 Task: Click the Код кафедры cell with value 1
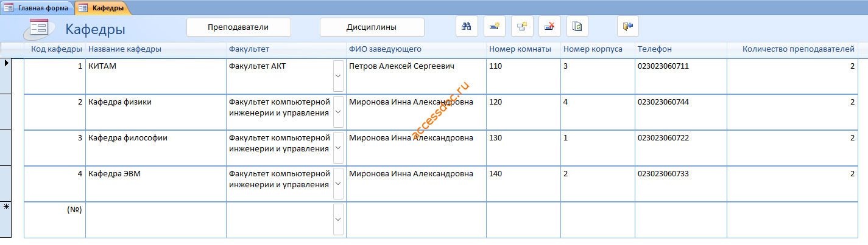(55, 76)
